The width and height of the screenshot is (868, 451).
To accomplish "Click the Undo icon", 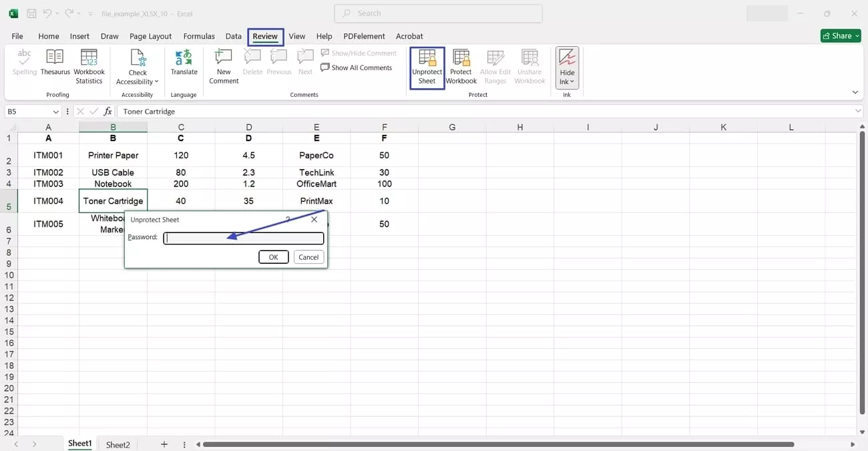I will pyautogui.click(x=45, y=13).
